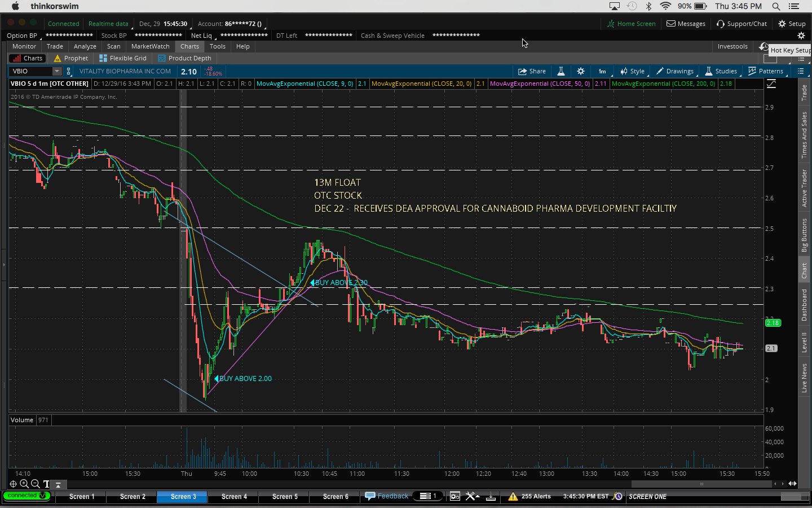Image resolution: width=812 pixels, height=508 pixels.
Task: Switch to Screen 5
Action: pyautogui.click(x=285, y=497)
